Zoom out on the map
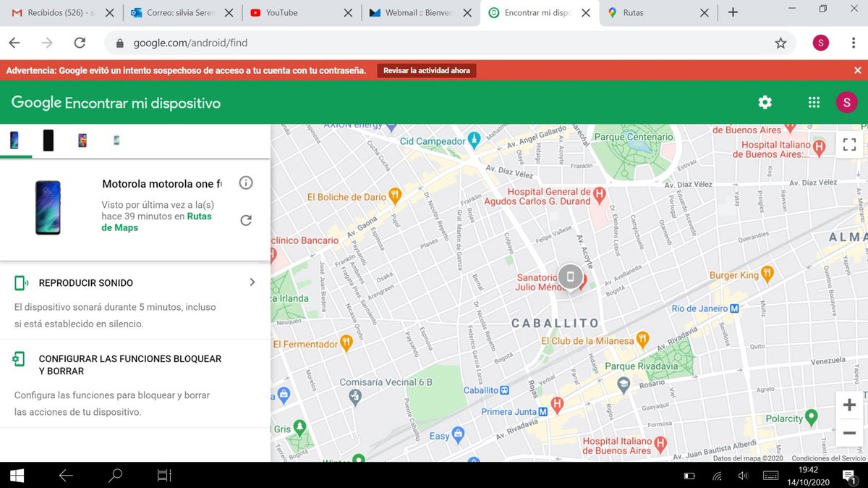 849,433
